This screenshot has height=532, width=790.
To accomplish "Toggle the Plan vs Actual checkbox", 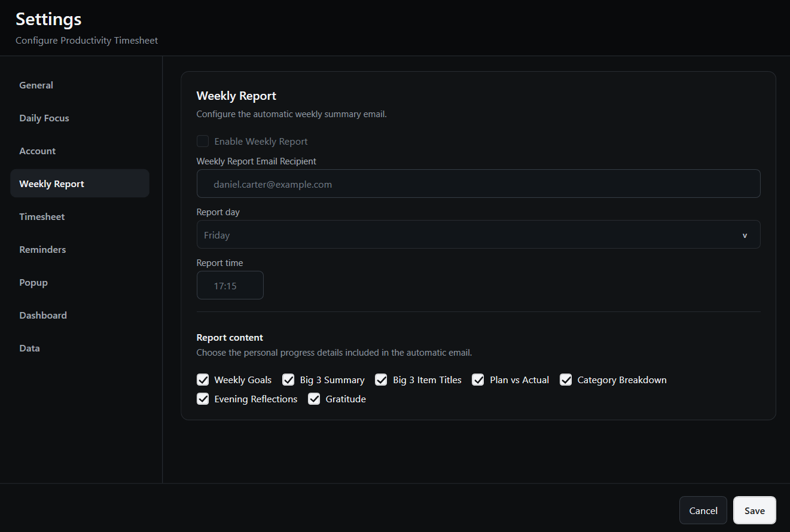I will point(478,380).
